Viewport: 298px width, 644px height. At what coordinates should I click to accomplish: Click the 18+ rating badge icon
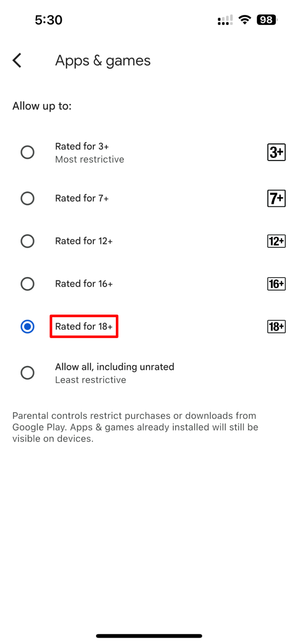(x=276, y=326)
